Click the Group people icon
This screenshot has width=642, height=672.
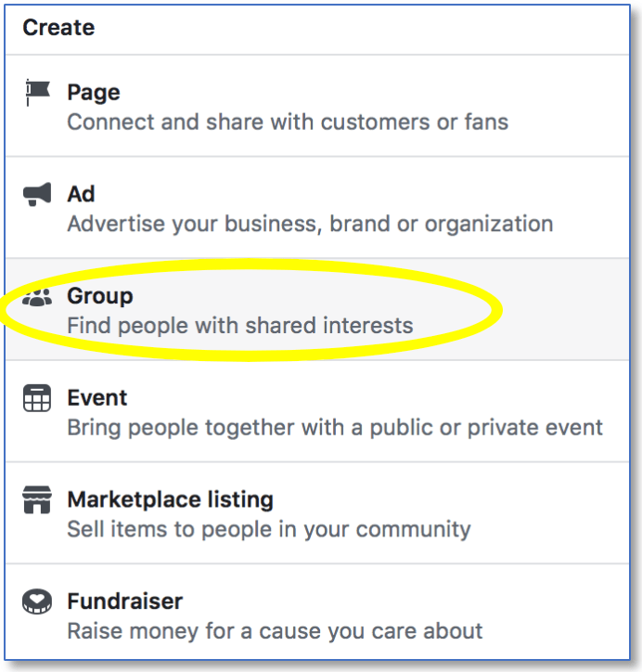(38, 298)
